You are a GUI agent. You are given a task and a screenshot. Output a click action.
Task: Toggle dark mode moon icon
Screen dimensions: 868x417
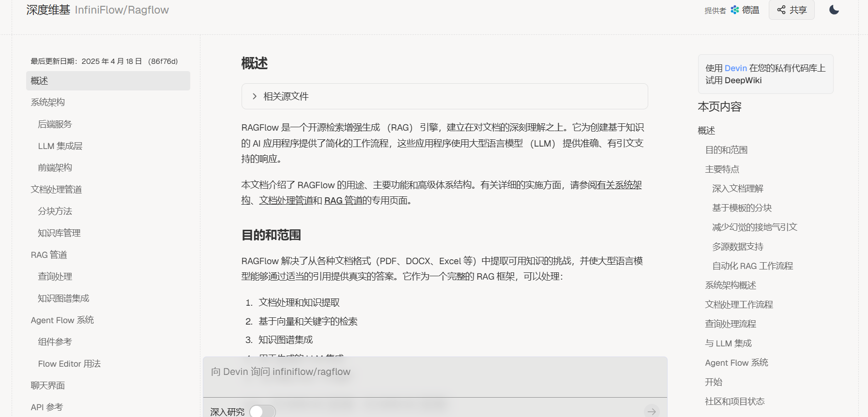click(834, 10)
